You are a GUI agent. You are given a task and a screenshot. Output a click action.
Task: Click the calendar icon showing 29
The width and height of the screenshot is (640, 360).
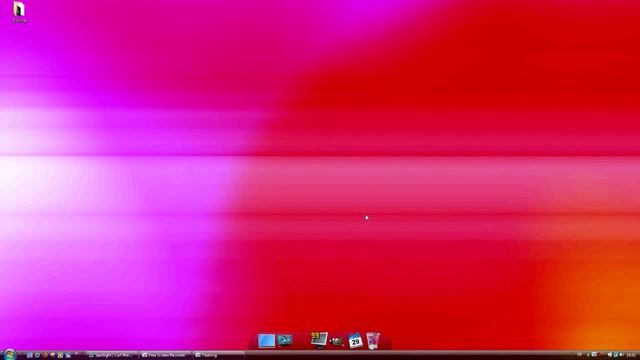click(x=355, y=341)
